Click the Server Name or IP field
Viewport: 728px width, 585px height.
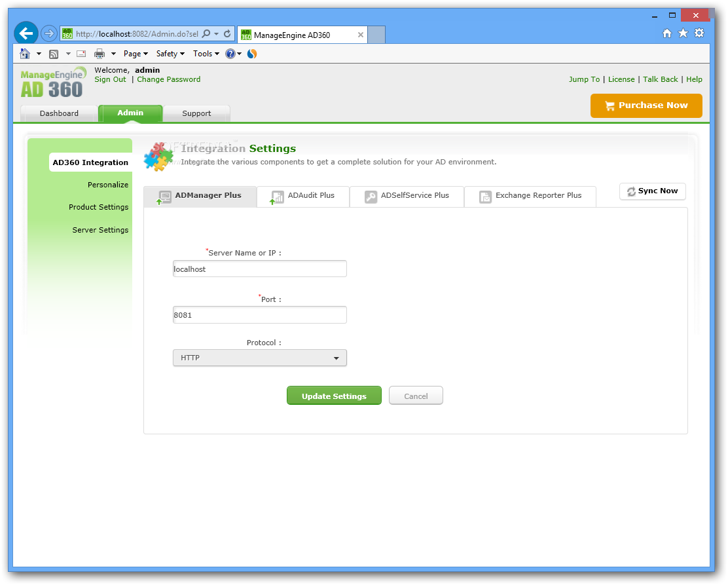[259, 269]
